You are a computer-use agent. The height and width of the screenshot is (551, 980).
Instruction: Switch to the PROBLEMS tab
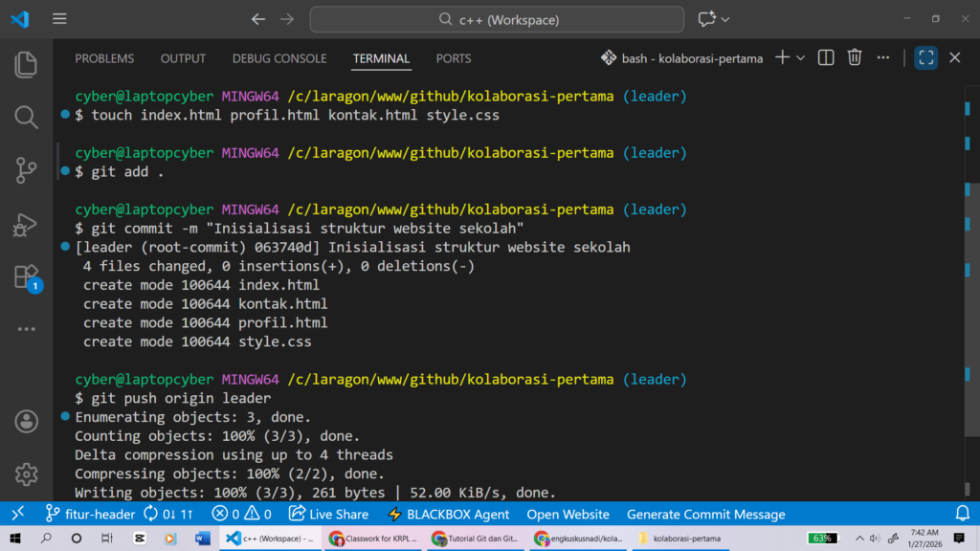[x=104, y=58]
